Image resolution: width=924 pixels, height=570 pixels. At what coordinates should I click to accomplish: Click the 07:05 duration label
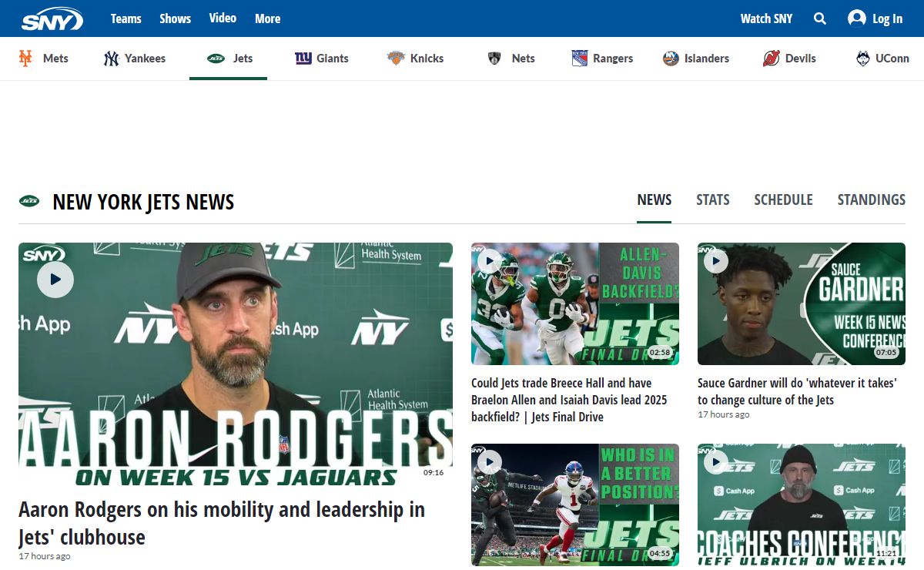pos(886,352)
